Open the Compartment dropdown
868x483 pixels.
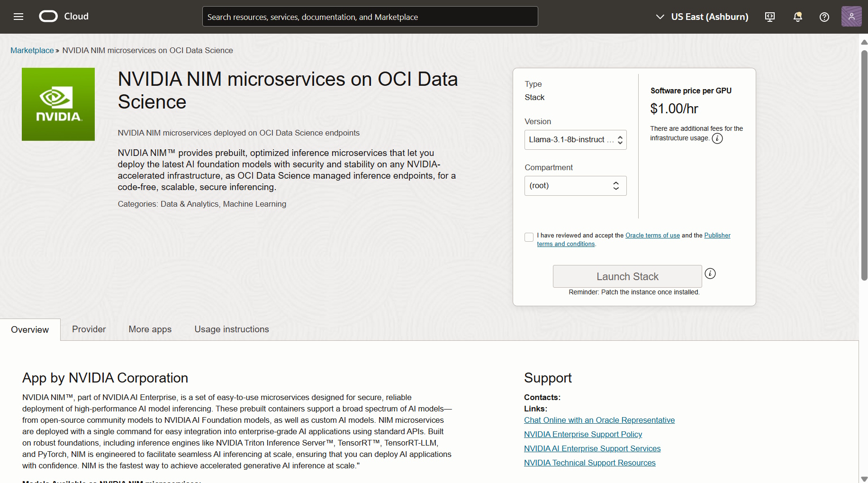pos(575,186)
